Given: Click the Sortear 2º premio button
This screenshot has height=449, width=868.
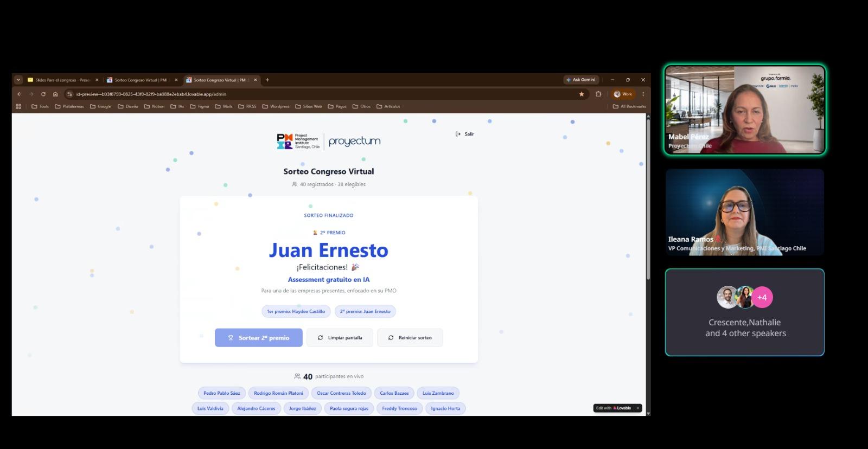Looking at the screenshot, I should [x=259, y=338].
